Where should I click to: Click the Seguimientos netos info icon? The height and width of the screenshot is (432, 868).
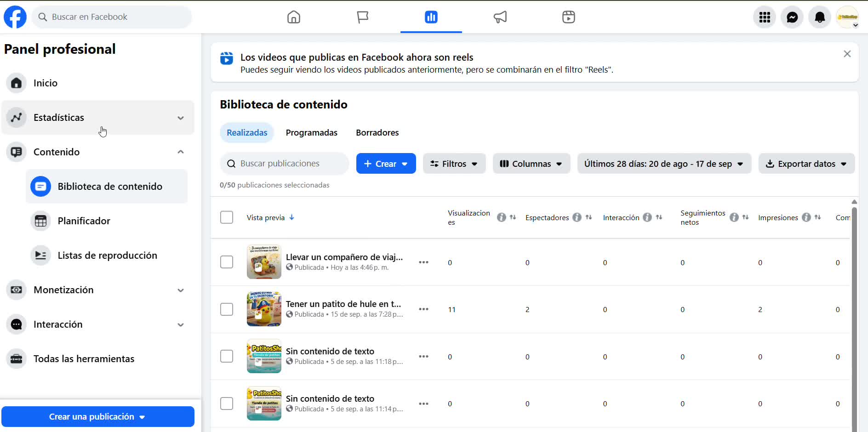tap(734, 217)
